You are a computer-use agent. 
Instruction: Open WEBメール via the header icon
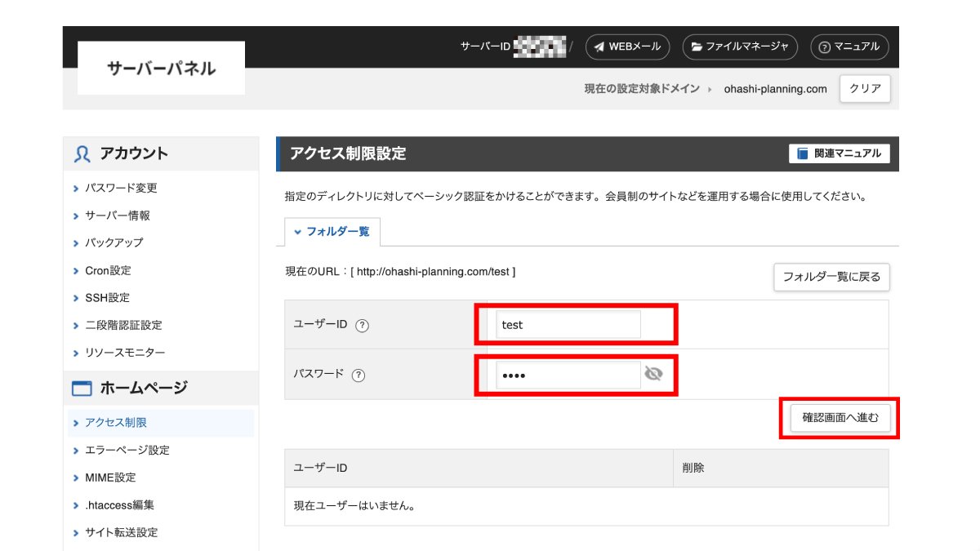(599, 47)
